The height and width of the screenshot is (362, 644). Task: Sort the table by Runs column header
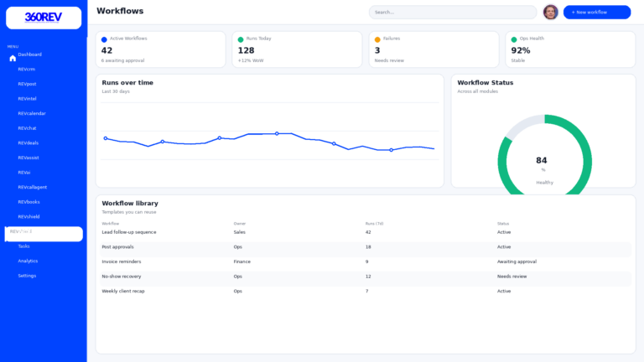374,224
